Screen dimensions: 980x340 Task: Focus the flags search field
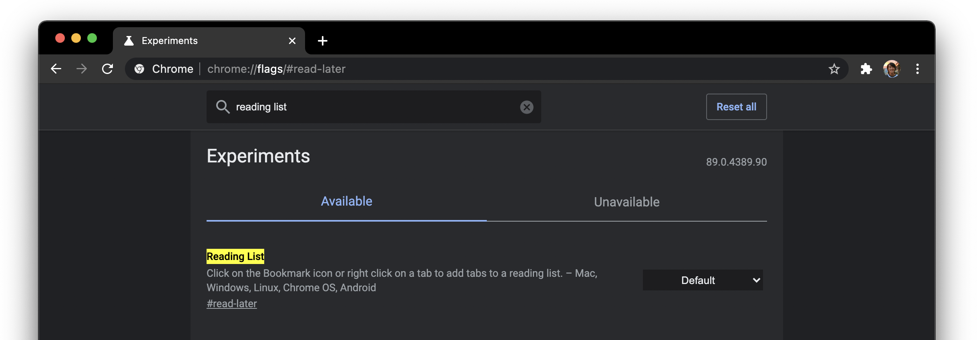(374, 107)
